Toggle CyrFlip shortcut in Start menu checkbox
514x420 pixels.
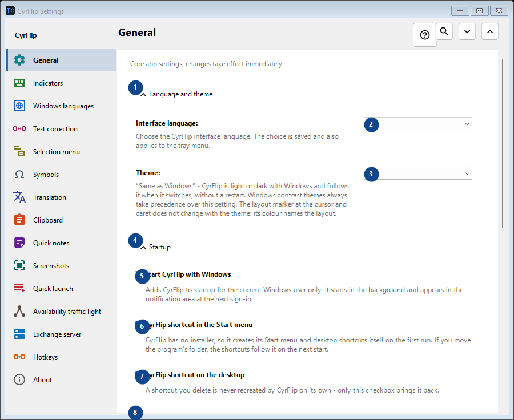[138, 324]
